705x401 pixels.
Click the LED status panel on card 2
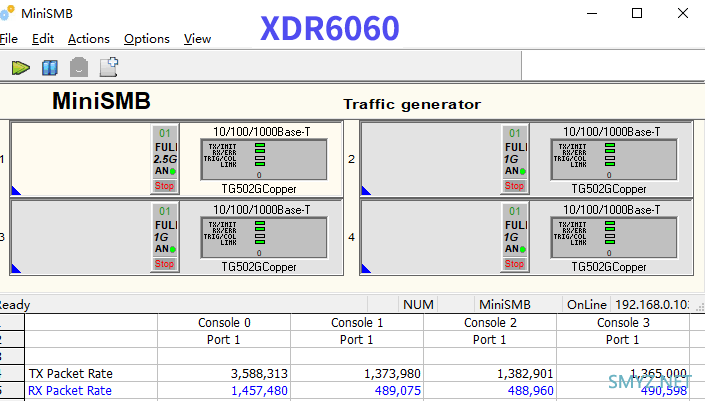[614, 160]
